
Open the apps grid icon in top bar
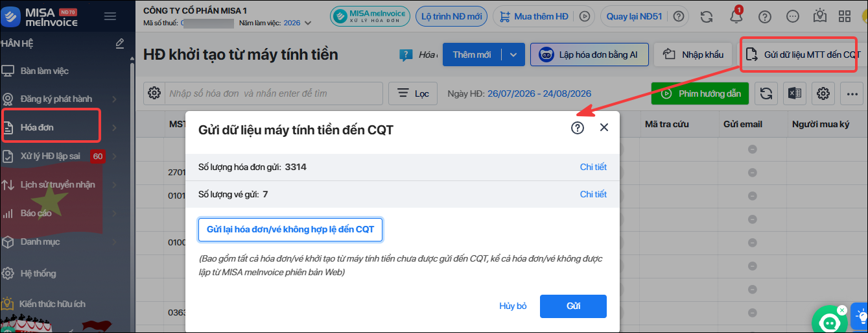(x=845, y=16)
